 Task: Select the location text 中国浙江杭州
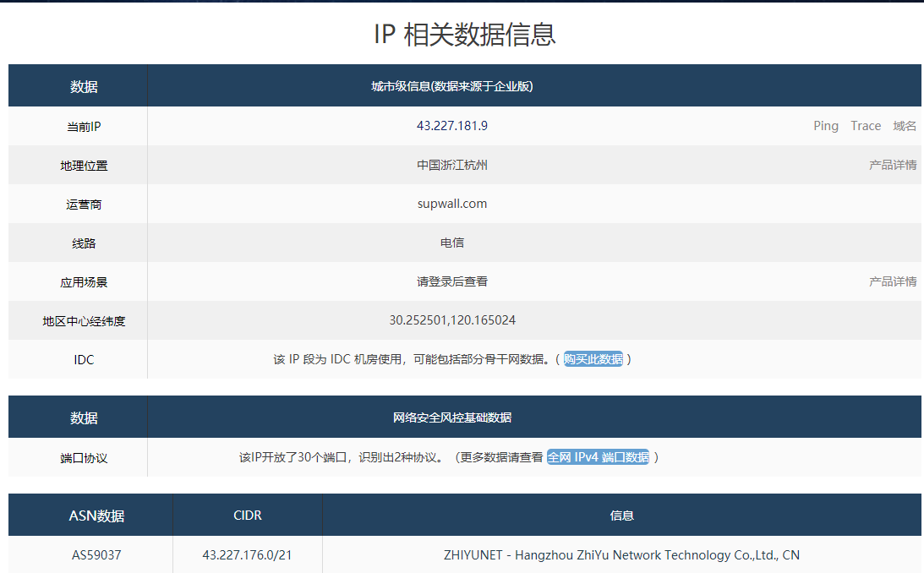pyautogui.click(x=451, y=165)
